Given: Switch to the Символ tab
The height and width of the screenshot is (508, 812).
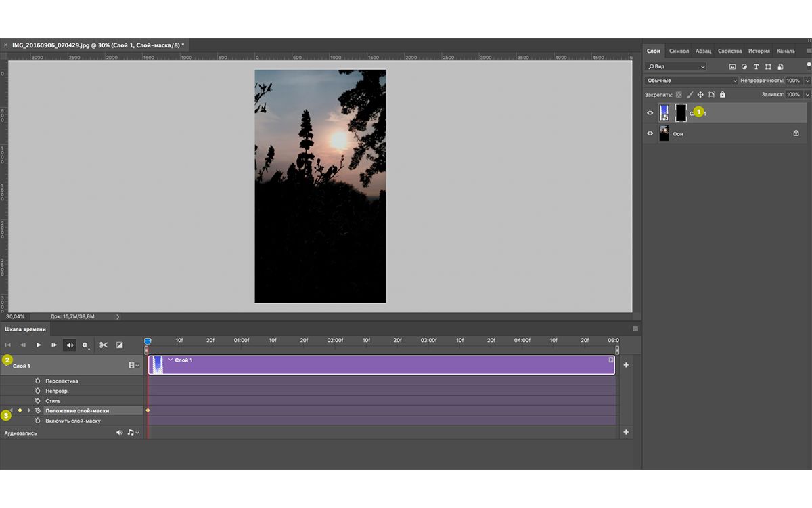Looking at the screenshot, I should 679,51.
